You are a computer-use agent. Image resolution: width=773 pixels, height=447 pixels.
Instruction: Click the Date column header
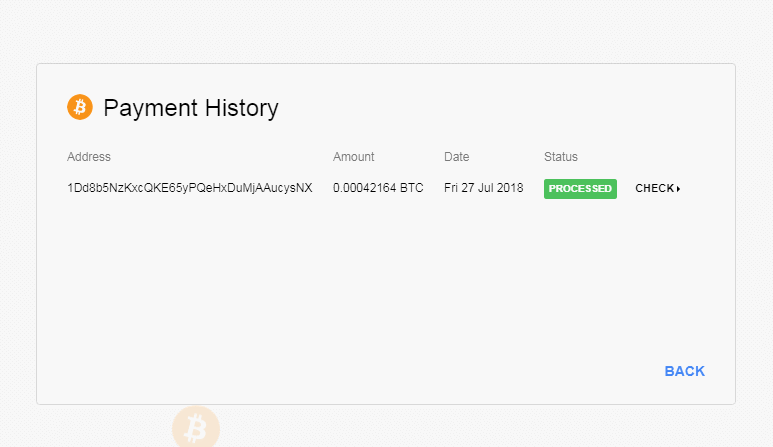pyautogui.click(x=456, y=157)
